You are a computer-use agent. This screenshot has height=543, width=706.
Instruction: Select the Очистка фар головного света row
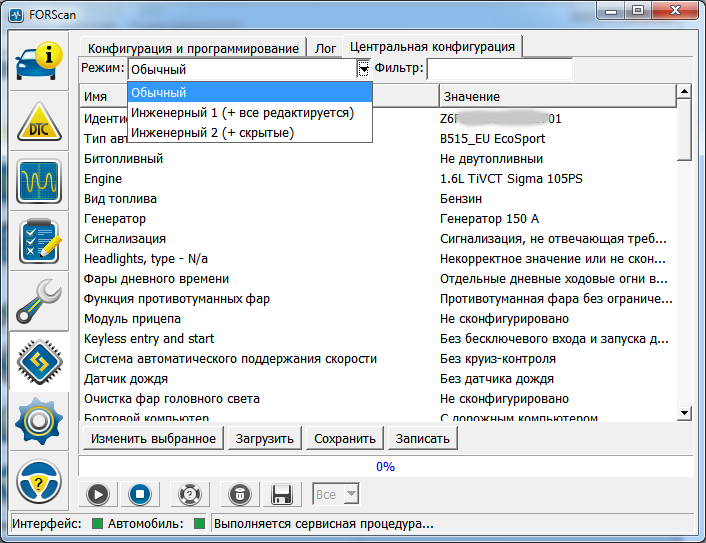click(378, 399)
